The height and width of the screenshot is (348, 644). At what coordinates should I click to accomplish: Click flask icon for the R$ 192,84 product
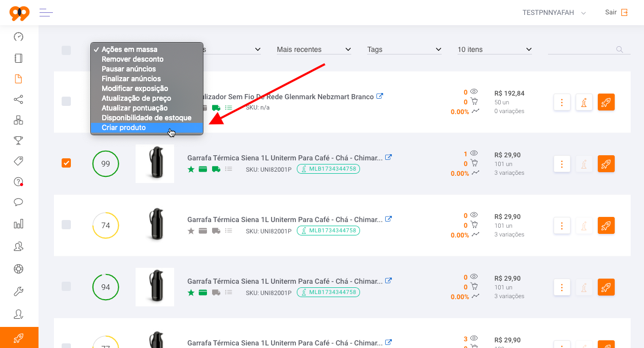(584, 102)
